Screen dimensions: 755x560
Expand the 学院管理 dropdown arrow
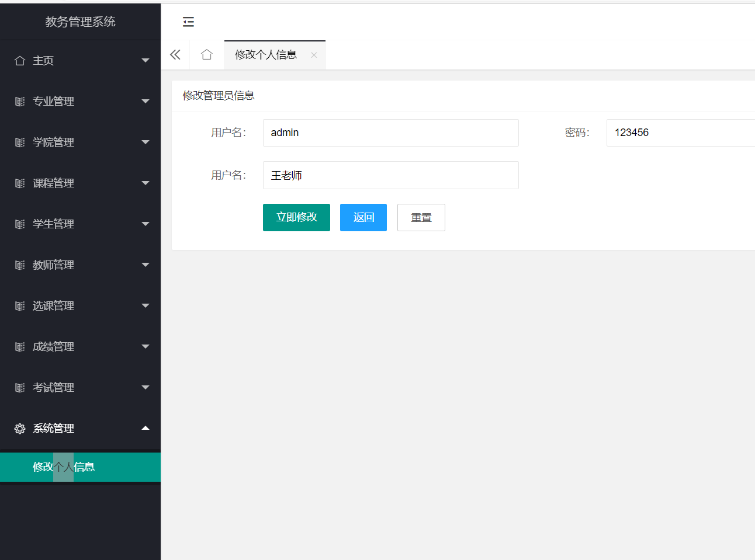146,142
